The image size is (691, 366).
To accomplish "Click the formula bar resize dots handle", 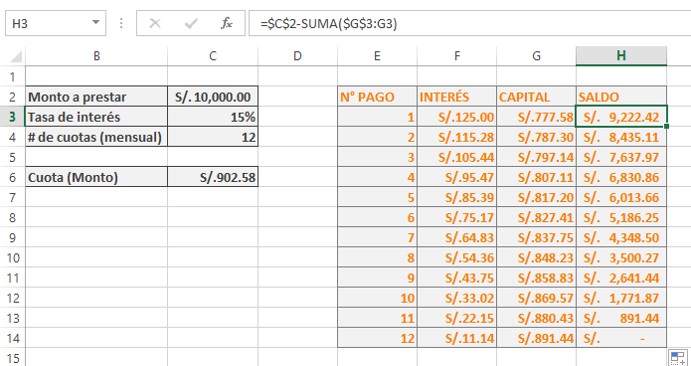I will (121, 23).
